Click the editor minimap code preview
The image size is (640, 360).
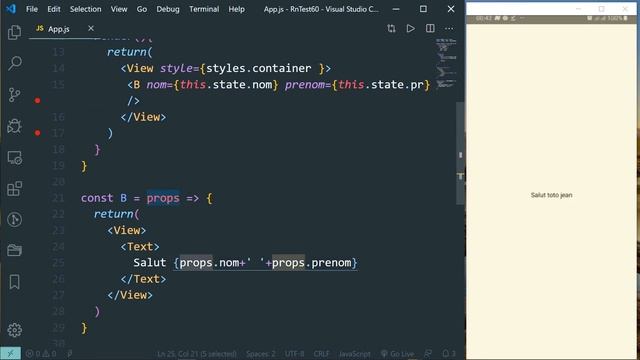[446, 63]
